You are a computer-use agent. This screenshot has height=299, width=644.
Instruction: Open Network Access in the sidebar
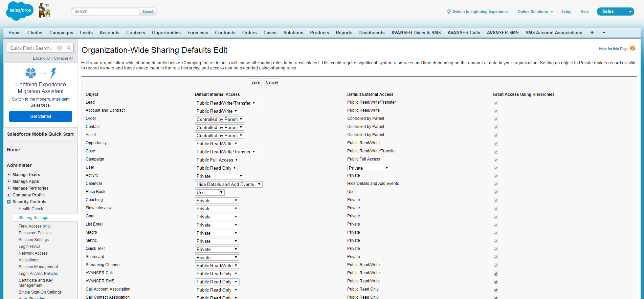[x=33, y=253]
